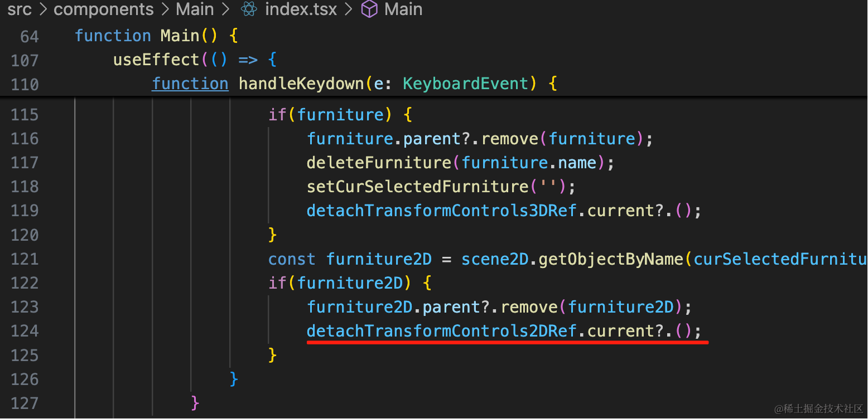Click the yellow closing brace on line 125
The height and width of the screenshot is (419, 868).
tap(273, 355)
